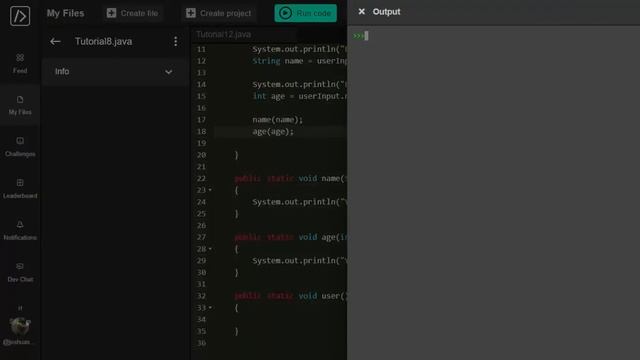Click the user profile avatar
This screenshot has height=360, width=640.
[x=20, y=327]
